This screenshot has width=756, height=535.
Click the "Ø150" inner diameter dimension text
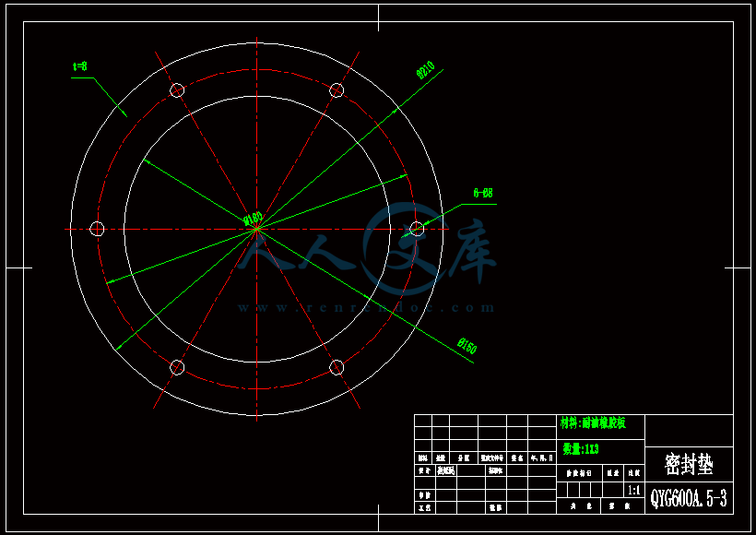(467, 345)
